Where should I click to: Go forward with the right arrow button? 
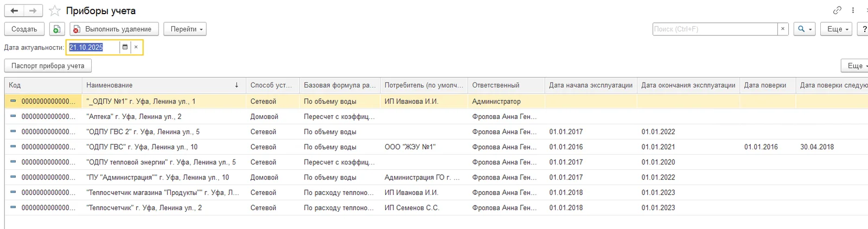pyautogui.click(x=33, y=10)
